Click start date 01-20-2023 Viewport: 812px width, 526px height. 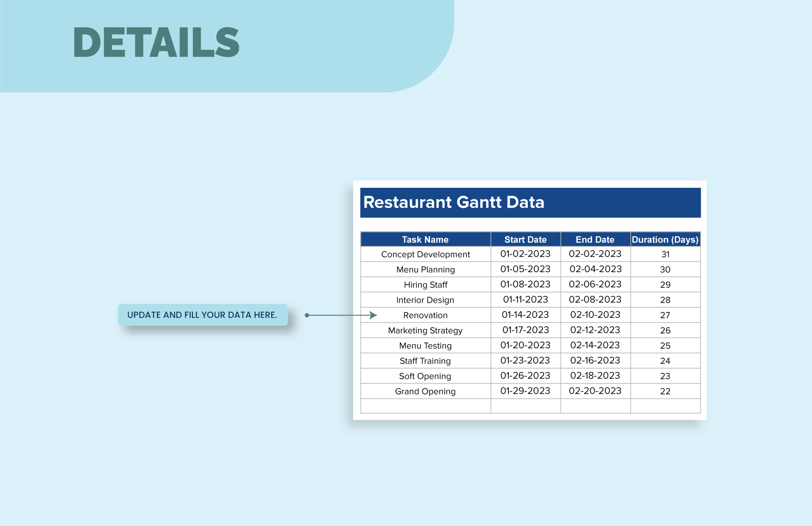coord(525,345)
